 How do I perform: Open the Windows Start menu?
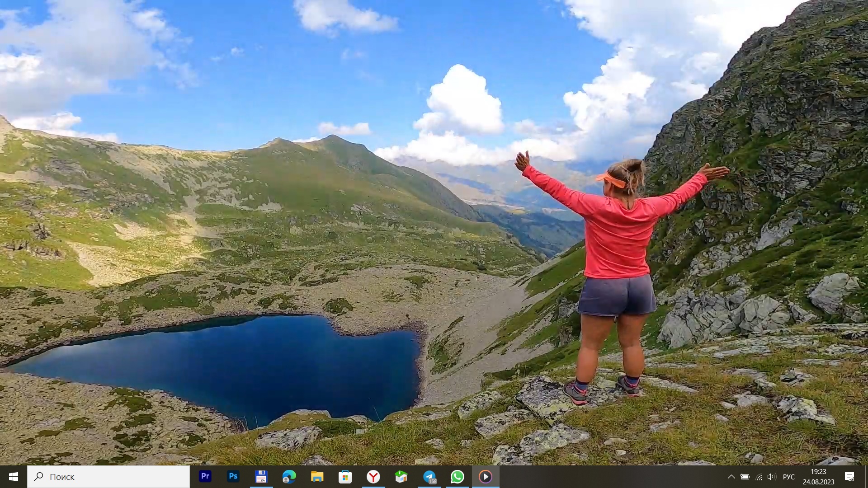click(x=13, y=477)
